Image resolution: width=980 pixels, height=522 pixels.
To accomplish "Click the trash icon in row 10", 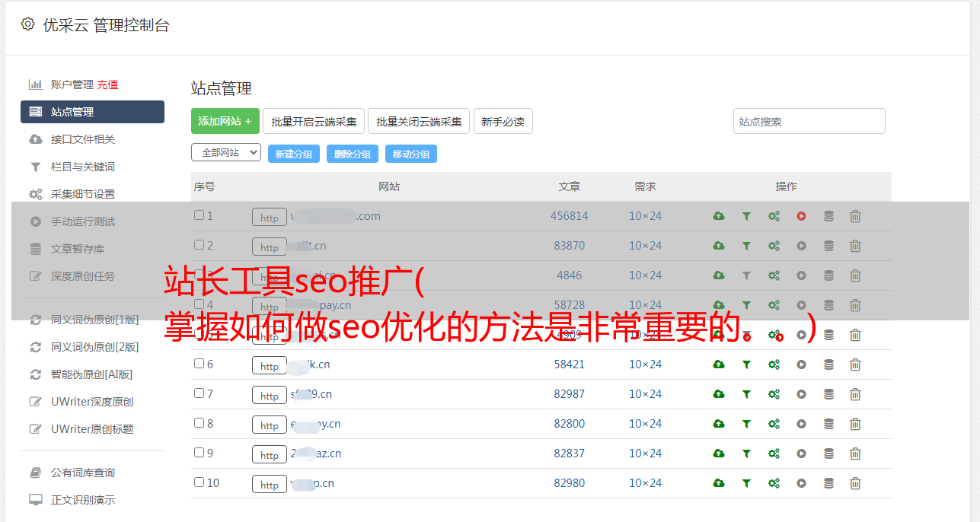I will click(x=855, y=483).
